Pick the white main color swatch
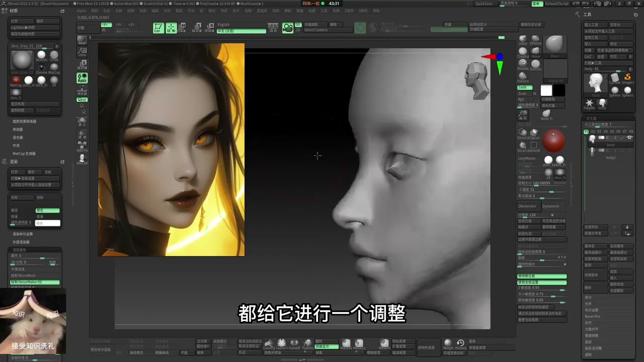This screenshot has width=644, height=362. coord(546,90)
